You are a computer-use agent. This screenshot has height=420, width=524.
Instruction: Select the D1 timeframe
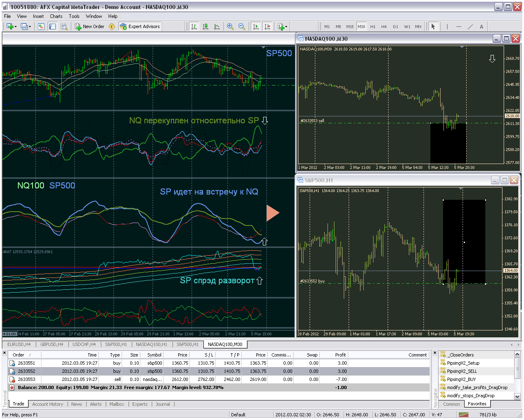(395, 26)
